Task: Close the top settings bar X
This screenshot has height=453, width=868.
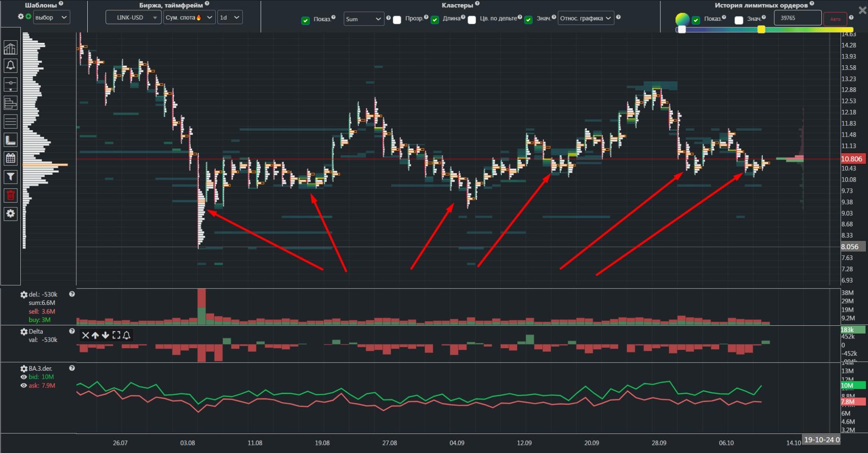Action: [862, 11]
